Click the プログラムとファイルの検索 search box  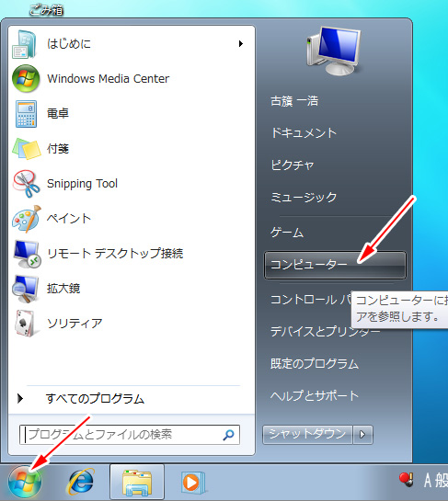[x=129, y=435]
